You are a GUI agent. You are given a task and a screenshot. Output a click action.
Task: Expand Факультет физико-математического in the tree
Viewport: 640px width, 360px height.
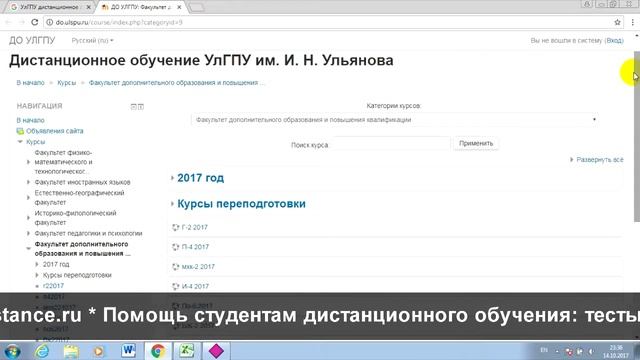(x=28, y=162)
